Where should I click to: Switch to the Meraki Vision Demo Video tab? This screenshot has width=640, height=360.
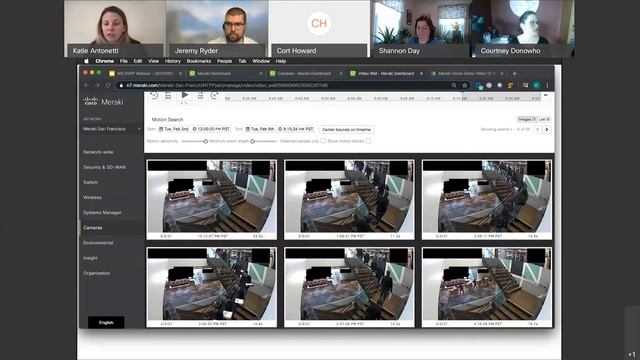point(467,73)
